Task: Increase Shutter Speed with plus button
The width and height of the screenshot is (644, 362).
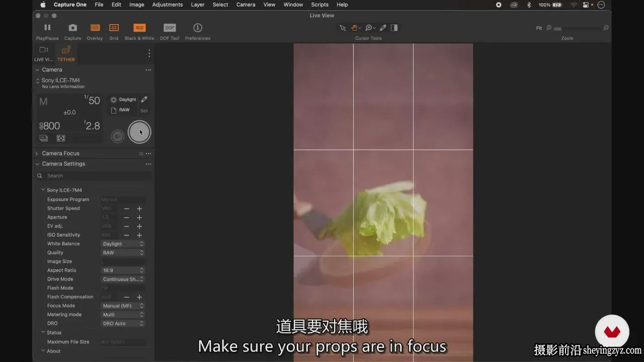Action: 139,209
